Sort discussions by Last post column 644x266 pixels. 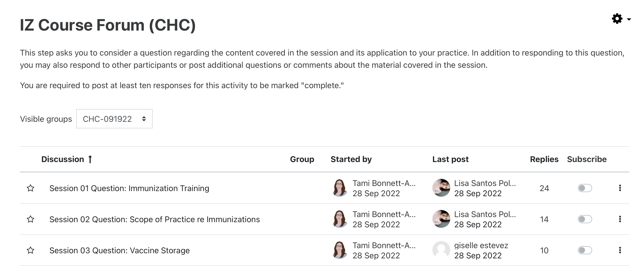pos(450,159)
